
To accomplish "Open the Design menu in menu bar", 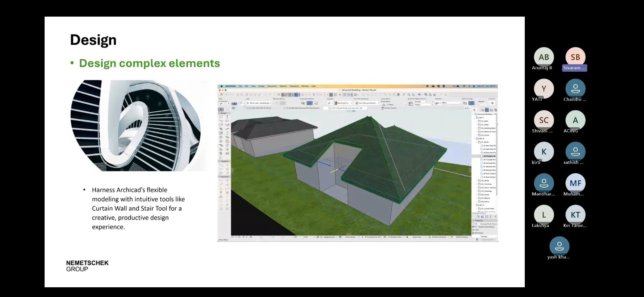I will tap(262, 86).
